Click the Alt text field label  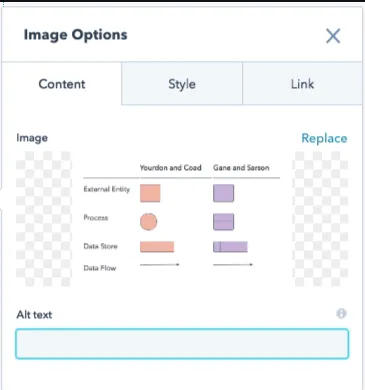pos(34,315)
